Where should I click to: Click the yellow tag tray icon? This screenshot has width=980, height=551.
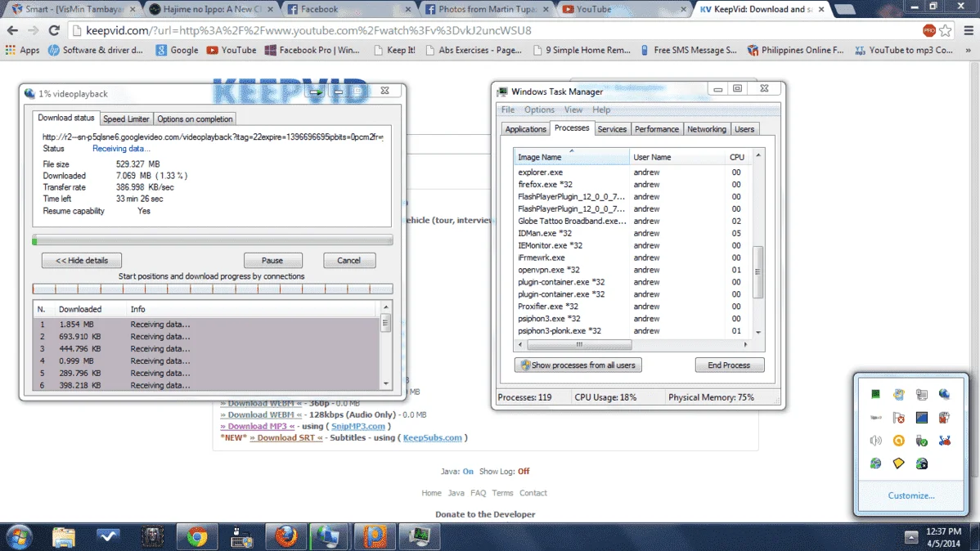point(899,464)
